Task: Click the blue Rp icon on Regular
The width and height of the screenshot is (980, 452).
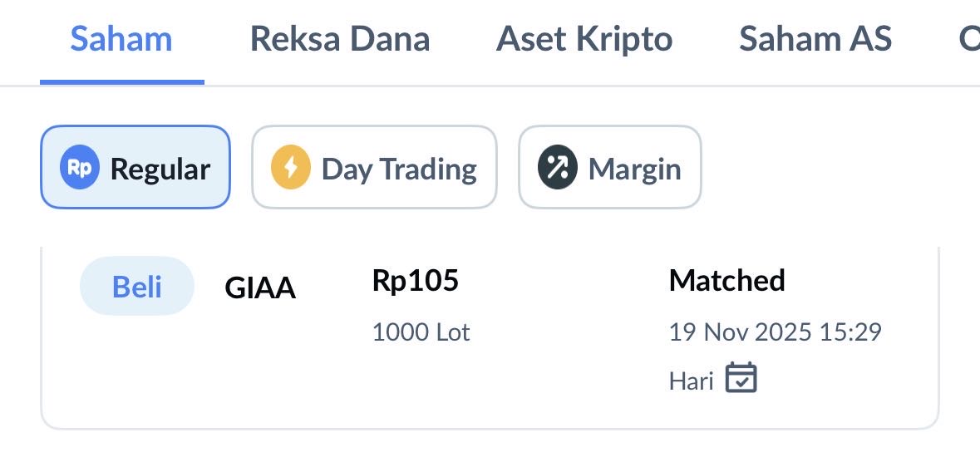Action: 80,167
